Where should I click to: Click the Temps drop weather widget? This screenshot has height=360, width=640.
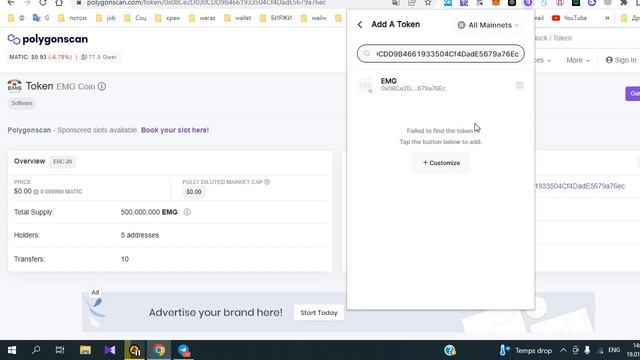click(526, 350)
